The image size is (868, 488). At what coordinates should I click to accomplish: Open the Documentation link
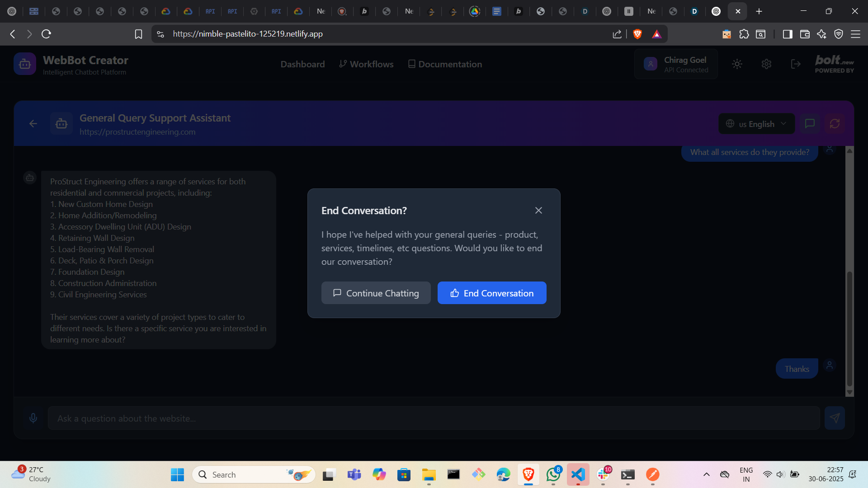click(445, 64)
